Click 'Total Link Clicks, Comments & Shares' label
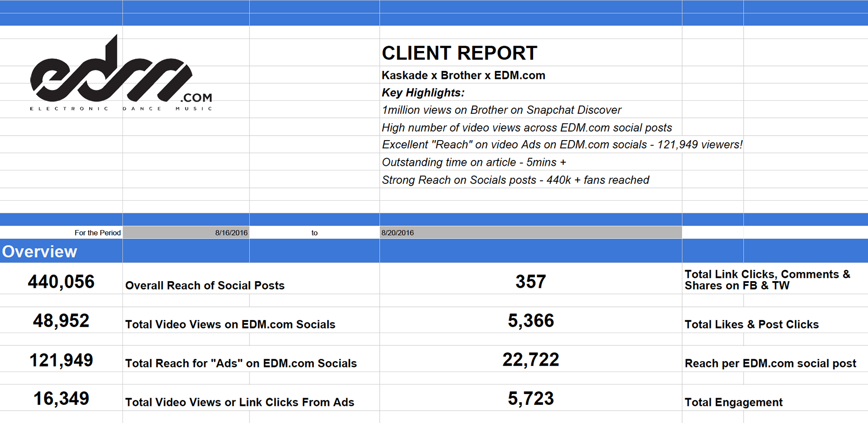The height and width of the screenshot is (423, 868). [x=767, y=280]
